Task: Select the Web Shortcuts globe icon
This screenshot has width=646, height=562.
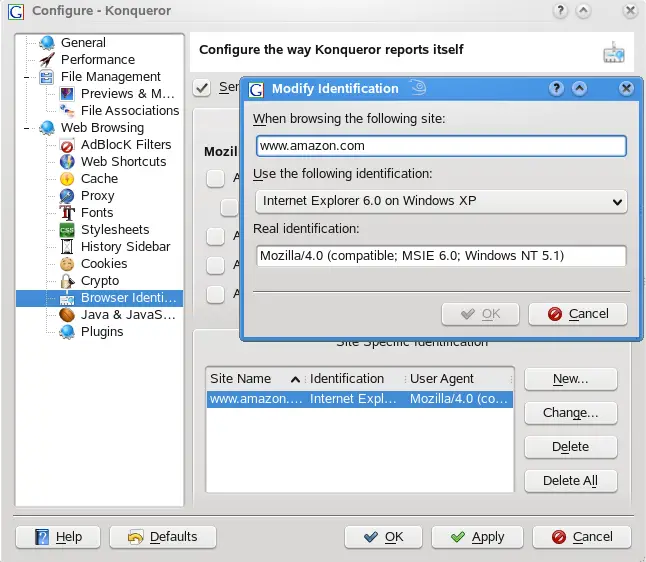Action: (x=67, y=162)
